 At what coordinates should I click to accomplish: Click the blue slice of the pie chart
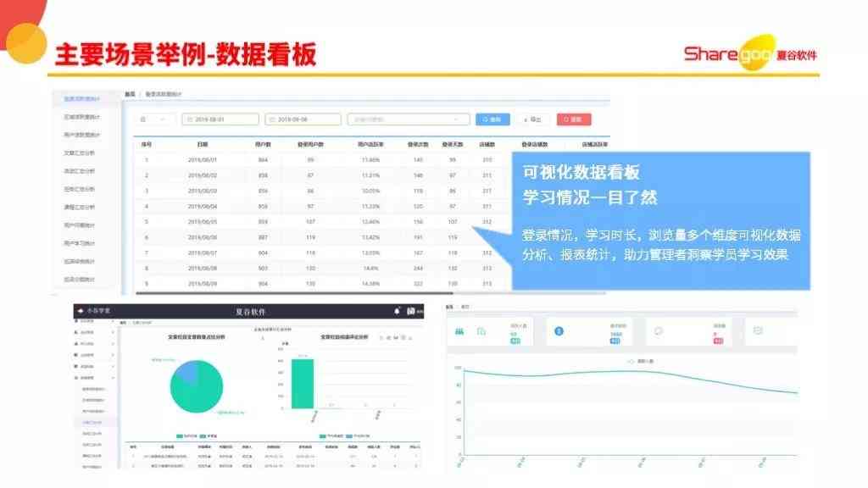click(x=186, y=371)
